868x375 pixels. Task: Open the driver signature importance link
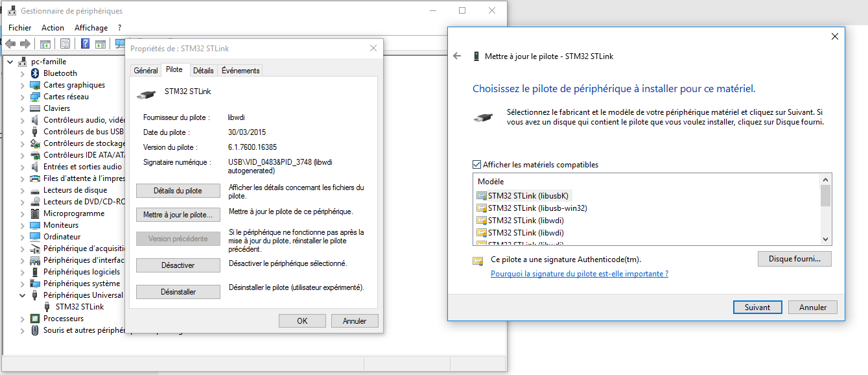(580, 274)
